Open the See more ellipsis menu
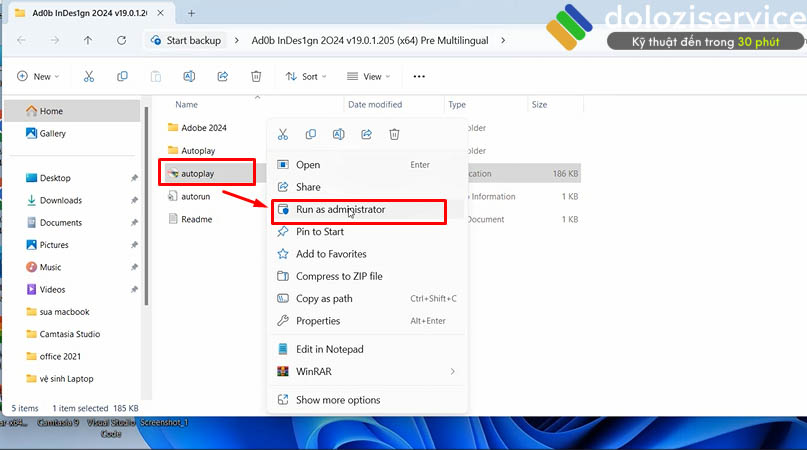The image size is (807, 450). 419,76
